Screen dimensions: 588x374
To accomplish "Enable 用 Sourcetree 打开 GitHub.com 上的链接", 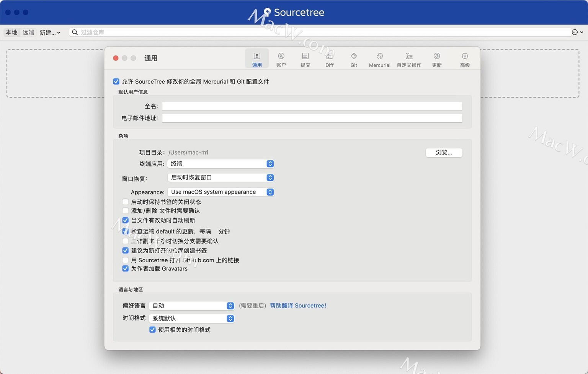I will pos(125,260).
